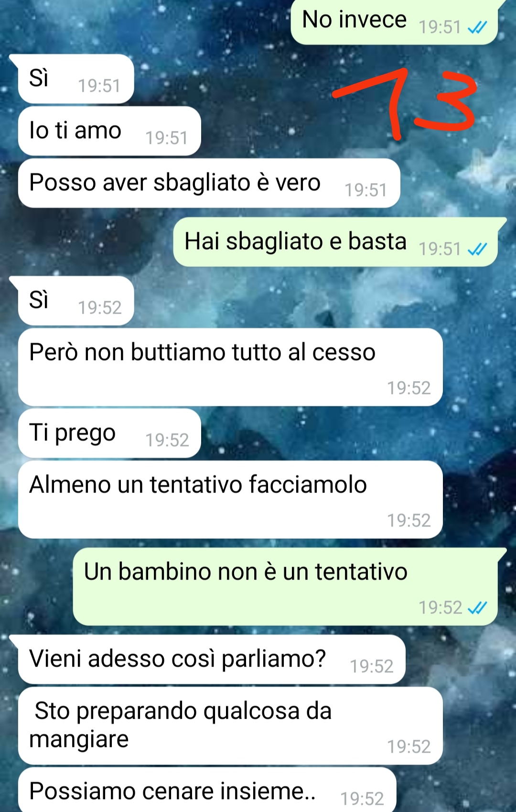Select the 'Io ti amo' message bubble
Screen dimensions: 516x812
click(109, 131)
